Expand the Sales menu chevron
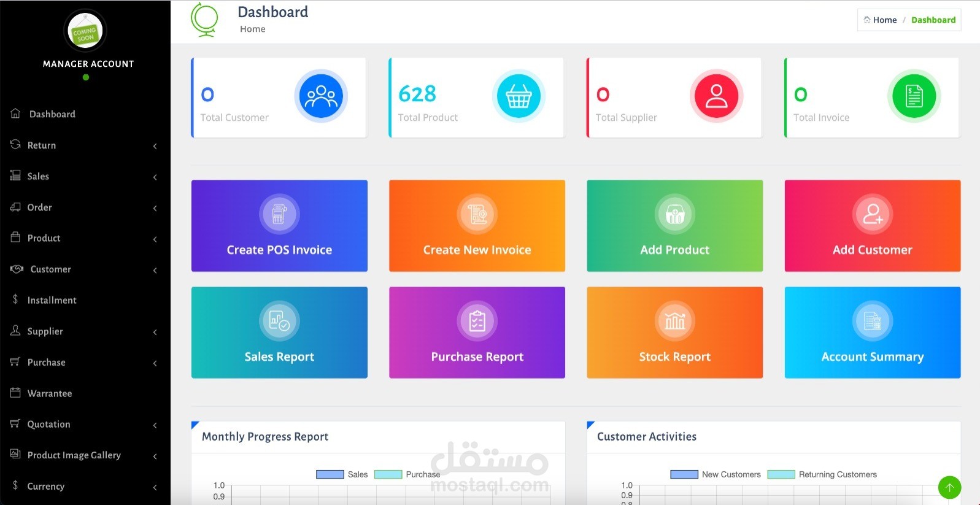Image resolution: width=980 pixels, height=505 pixels. point(155,177)
